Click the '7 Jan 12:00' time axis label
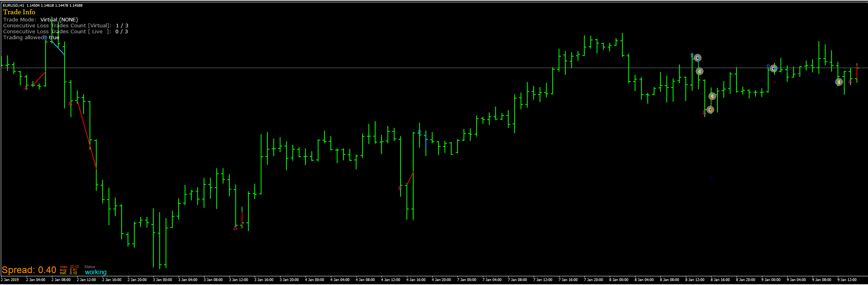The width and height of the screenshot is (868, 285). click(543, 280)
